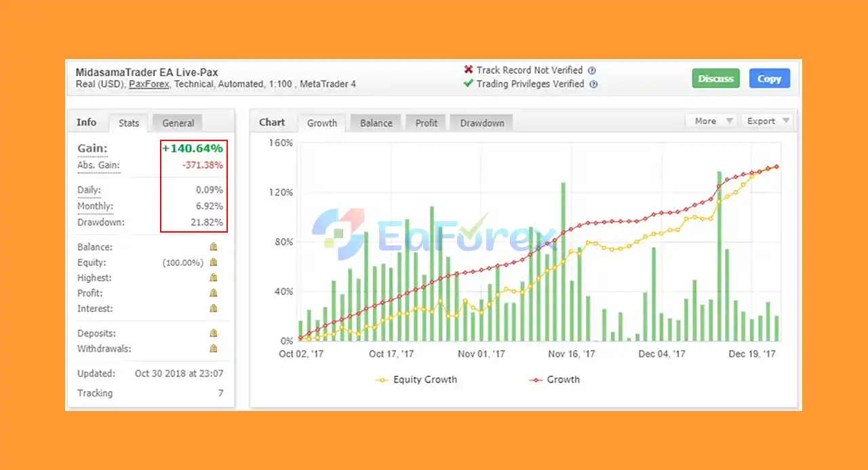Viewport: 868px width, 470px height.
Task: Click the Highest row lock icon
Action: pyautogui.click(x=213, y=277)
